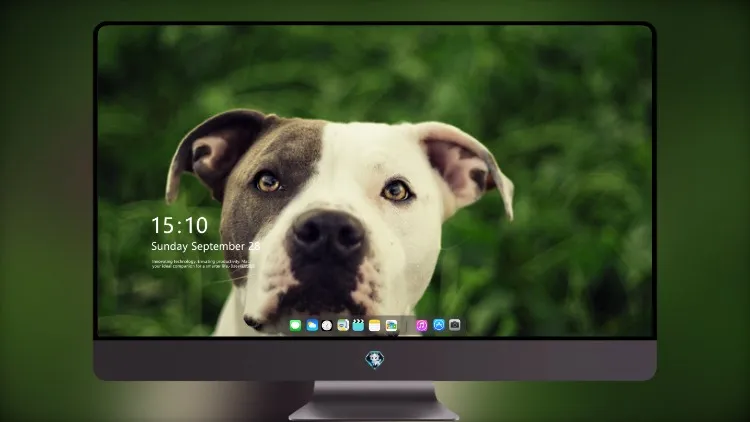Open the teal clapperboard video app
This screenshot has height=422, width=750.
point(358,325)
